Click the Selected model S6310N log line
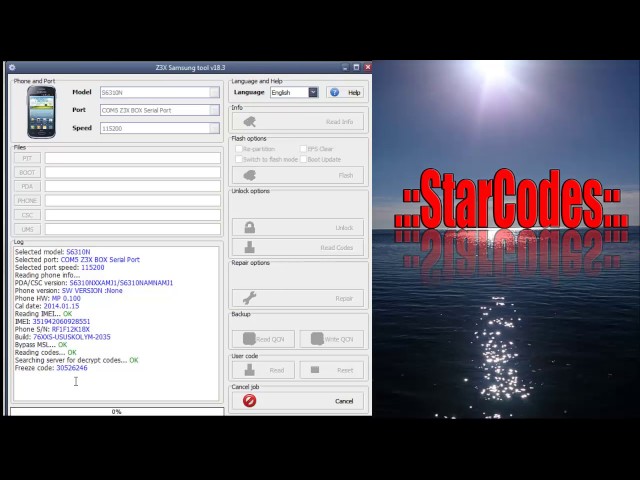The width and height of the screenshot is (640, 480). click(53, 252)
